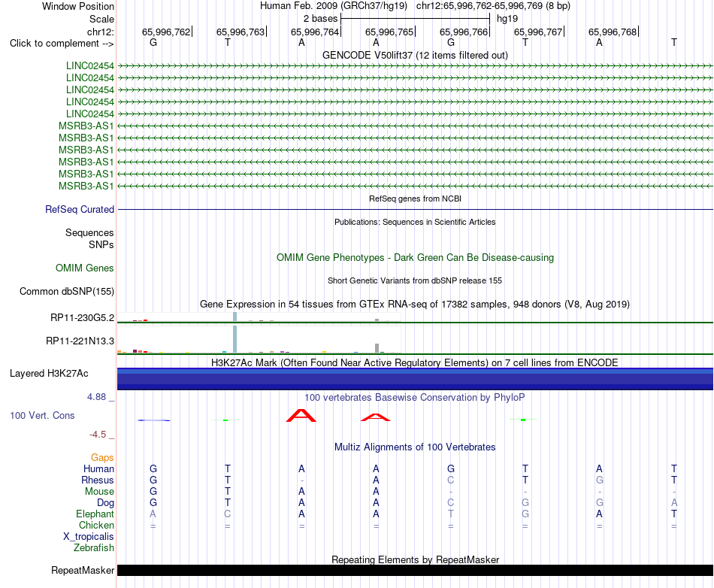Click the Rhesus row single dash gap
The width and height of the screenshot is (714, 588).
pos(301,480)
